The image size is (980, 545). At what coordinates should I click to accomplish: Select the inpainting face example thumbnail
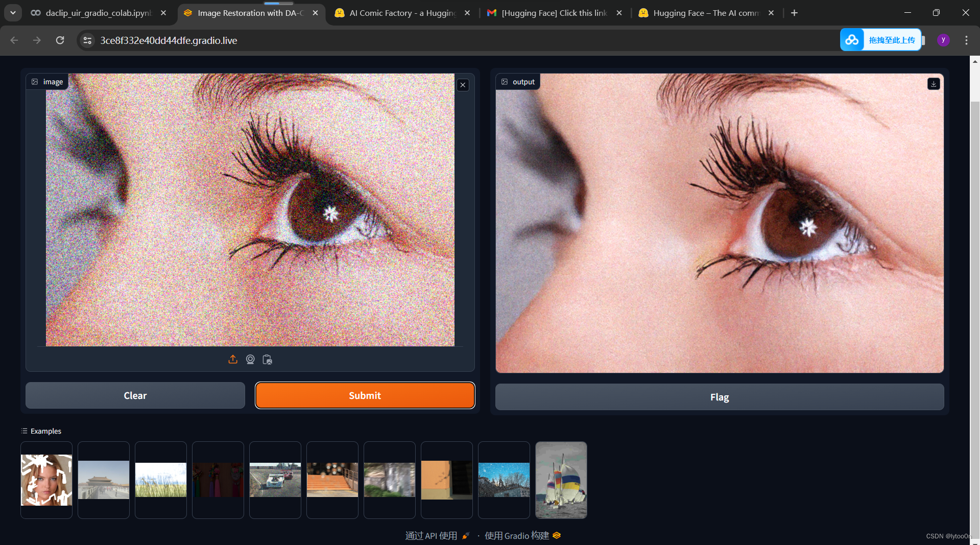(x=46, y=480)
